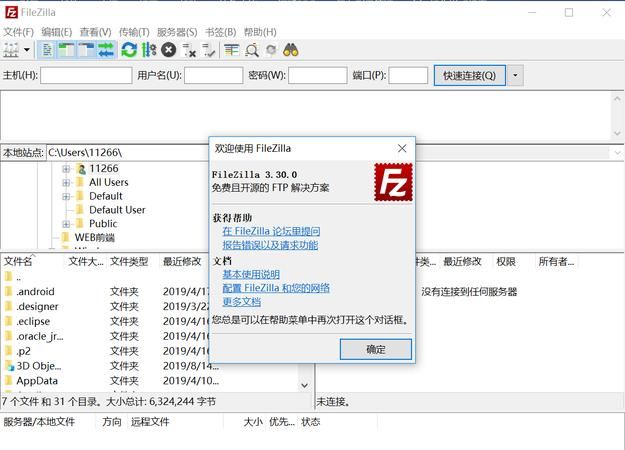Expand the All Users tree node
This screenshot has height=450, width=625.
66,183
